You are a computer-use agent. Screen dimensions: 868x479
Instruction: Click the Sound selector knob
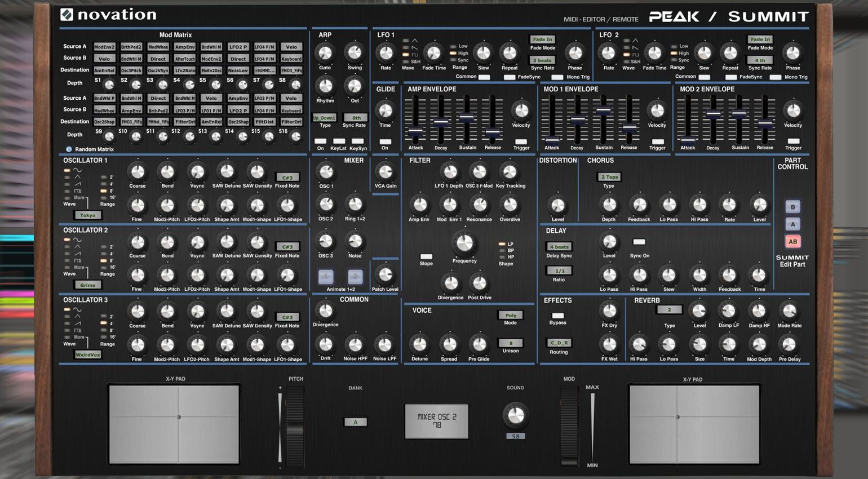pos(515,416)
